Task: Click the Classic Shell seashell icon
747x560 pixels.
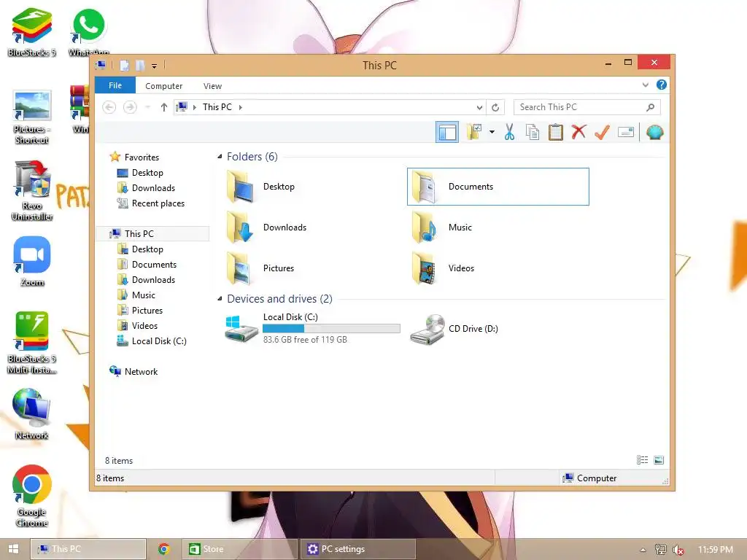Action: 654,132
